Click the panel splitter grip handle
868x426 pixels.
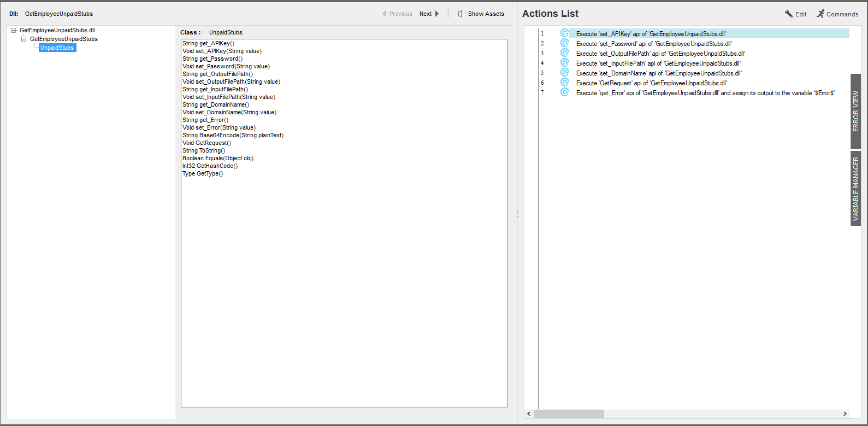point(518,214)
